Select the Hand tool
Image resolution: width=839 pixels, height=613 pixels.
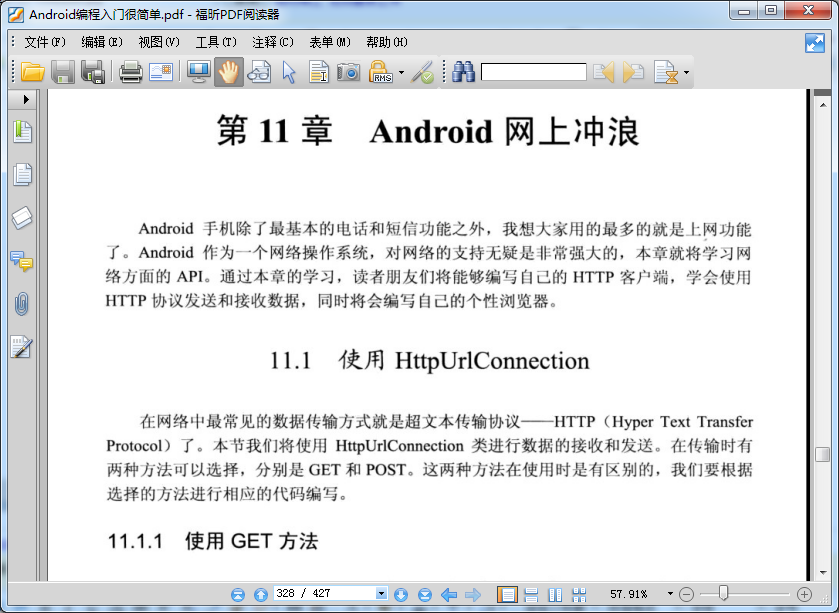pos(228,72)
